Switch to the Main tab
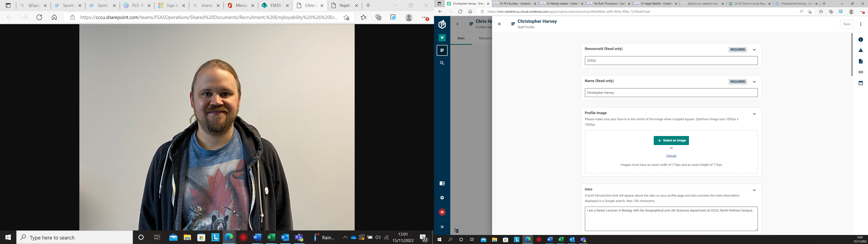Viewport: 868px width, 244px height. pos(461,38)
